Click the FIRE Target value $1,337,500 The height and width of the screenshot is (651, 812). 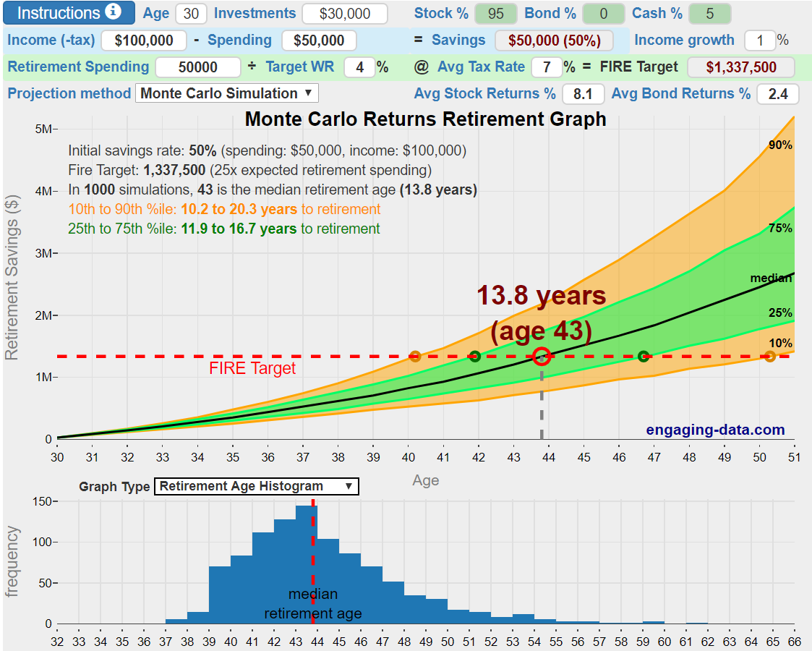741,67
